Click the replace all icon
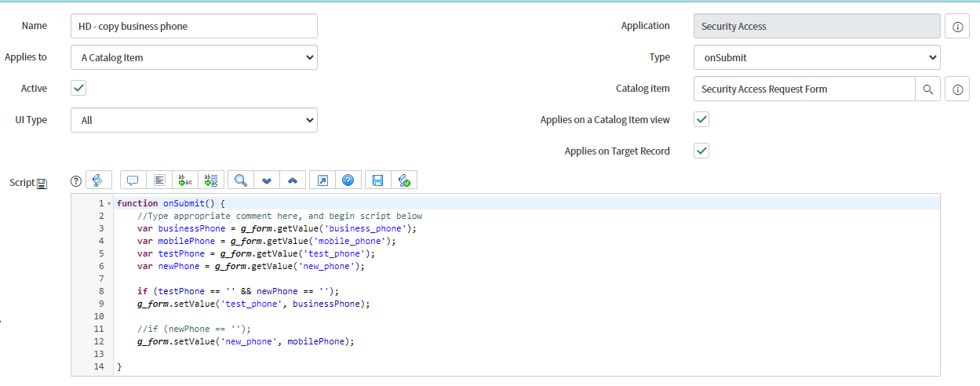The width and height of the screenshot is (980, 386). 212,180
